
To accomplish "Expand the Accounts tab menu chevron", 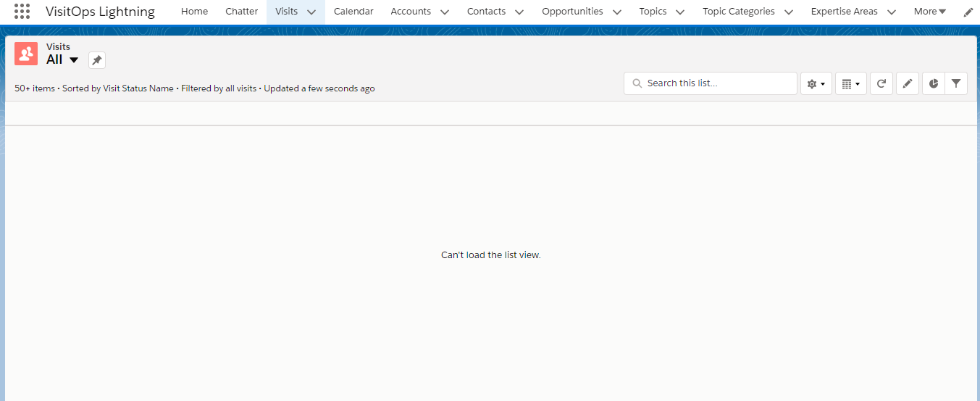I will 445,12.
